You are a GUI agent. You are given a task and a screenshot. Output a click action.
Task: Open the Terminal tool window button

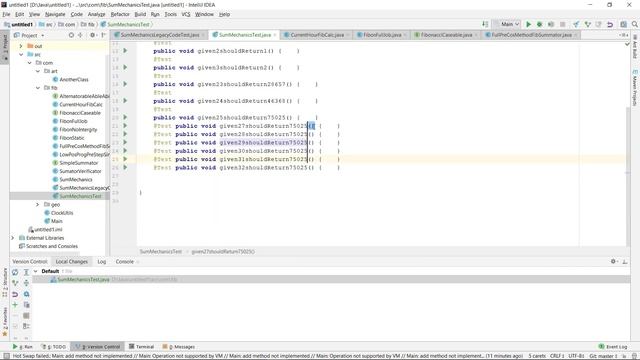(141, 347)
